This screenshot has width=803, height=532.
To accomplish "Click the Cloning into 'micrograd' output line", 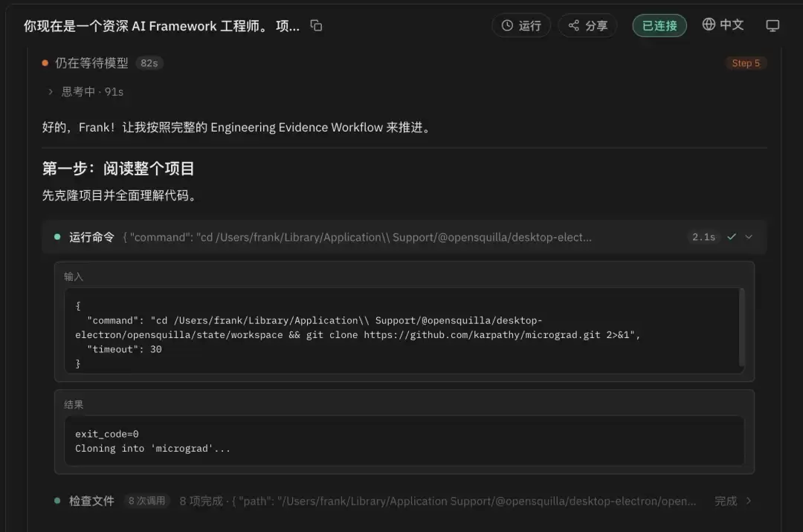I will 152,448.
